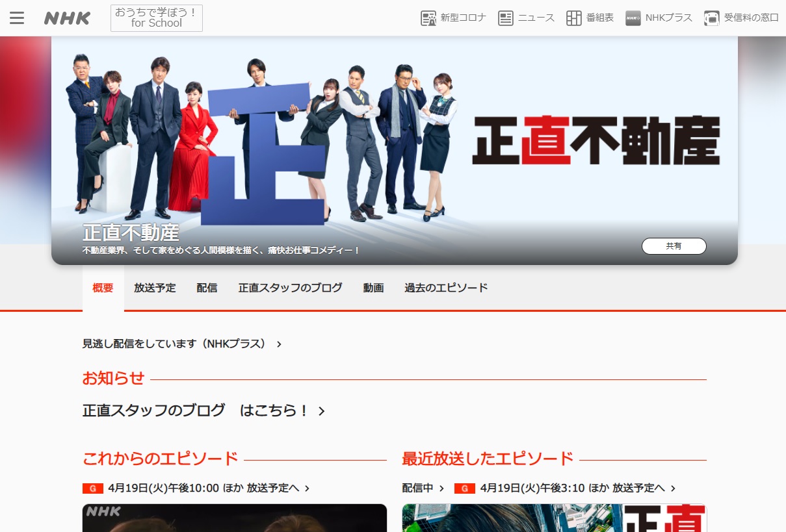This screenshot has height=532, width=786.
Task: Click chevron after 午後3:10 放送予定へ
Action: [673, 488]
